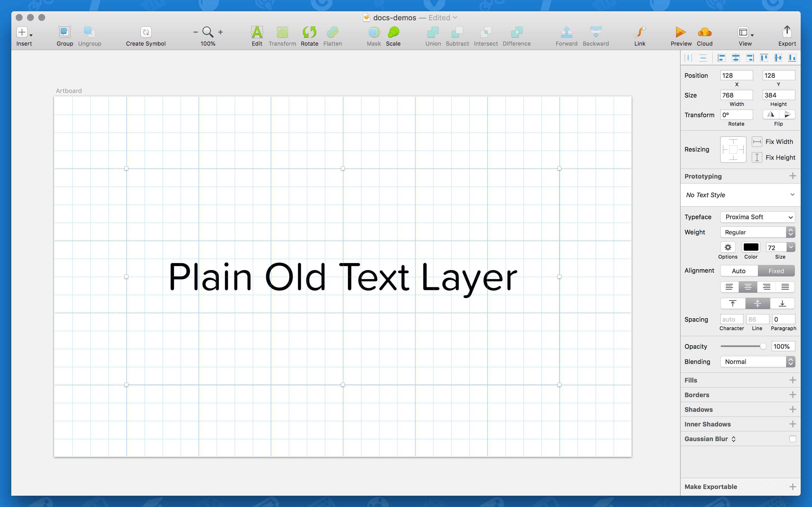
Task: Enable Fix Width resizing
Action: click(757, 141)
